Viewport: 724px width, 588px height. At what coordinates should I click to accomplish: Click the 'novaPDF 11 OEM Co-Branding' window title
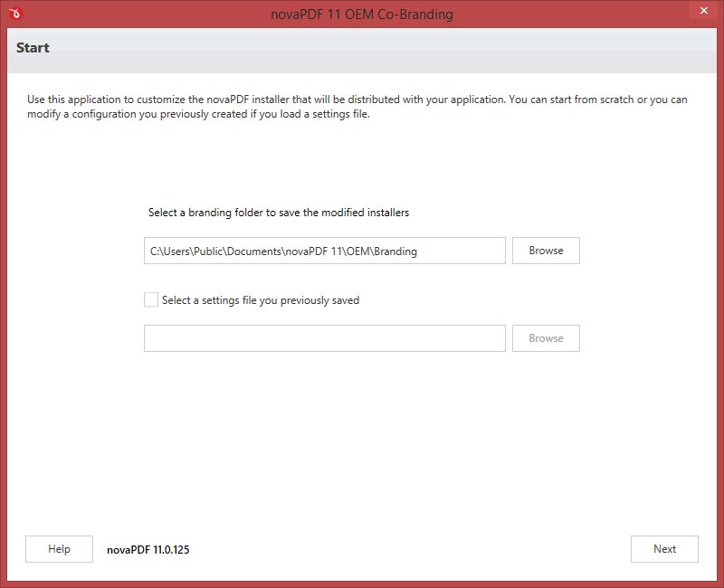361,14
